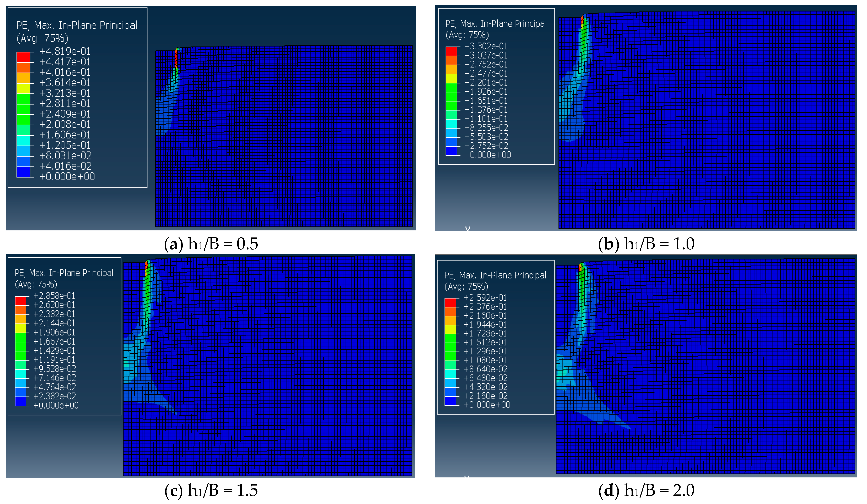The width and height of the screenshot is (867, 504).
Task: Click the (Avg: 75%) text in panel (b)
Action: (467, 35)
